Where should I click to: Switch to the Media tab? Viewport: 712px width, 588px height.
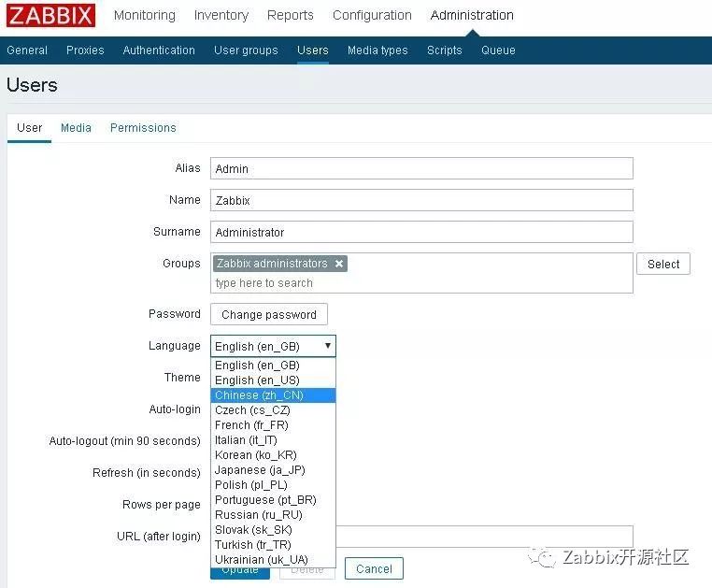(x=76, y=128)
